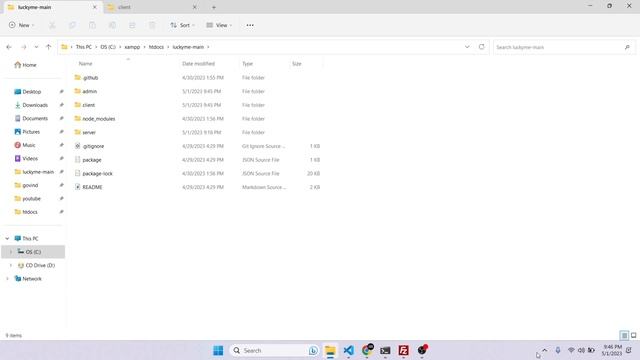Image resolution: width=640 pixels, height=360 pixels.
Task: Open Chrome from the taskbar
Action: (367, 350)
